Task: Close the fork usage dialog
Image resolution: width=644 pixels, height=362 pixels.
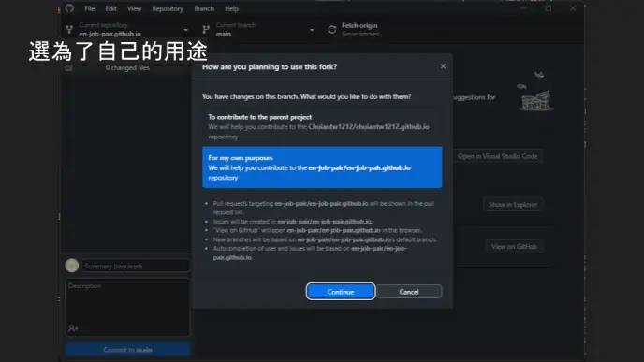Action: (x=443, y=66)
